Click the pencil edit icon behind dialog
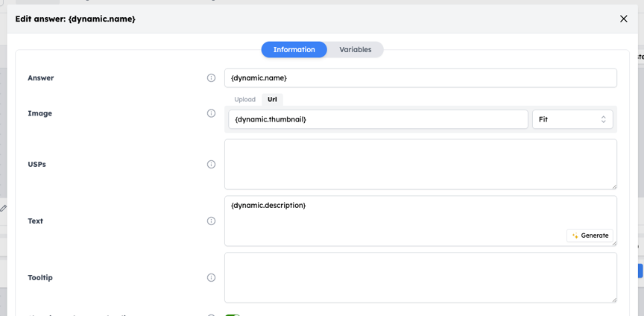 tap(3, 209)
